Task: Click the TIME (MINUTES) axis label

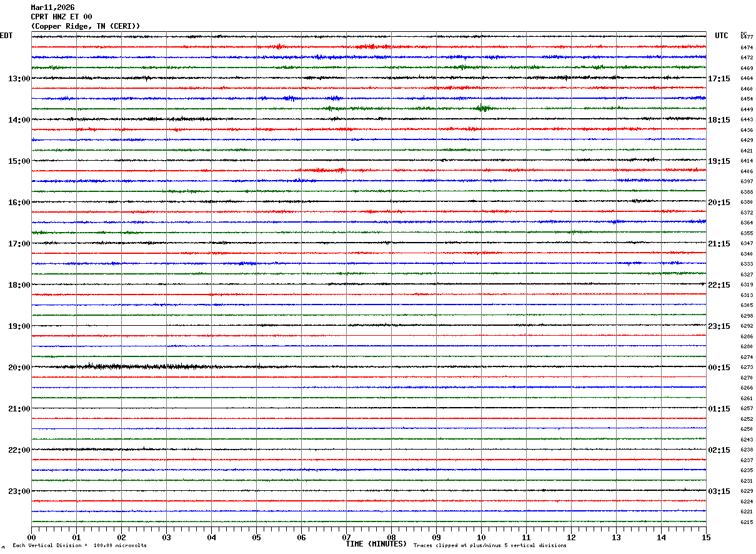Action: coord(376,544)
